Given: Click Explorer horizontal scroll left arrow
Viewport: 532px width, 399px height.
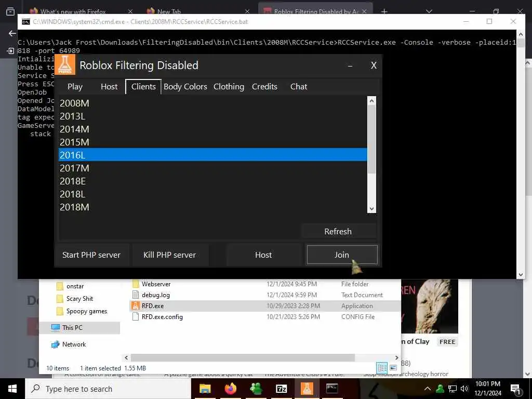Looking at the screenshot, I should tap(126, 357).
